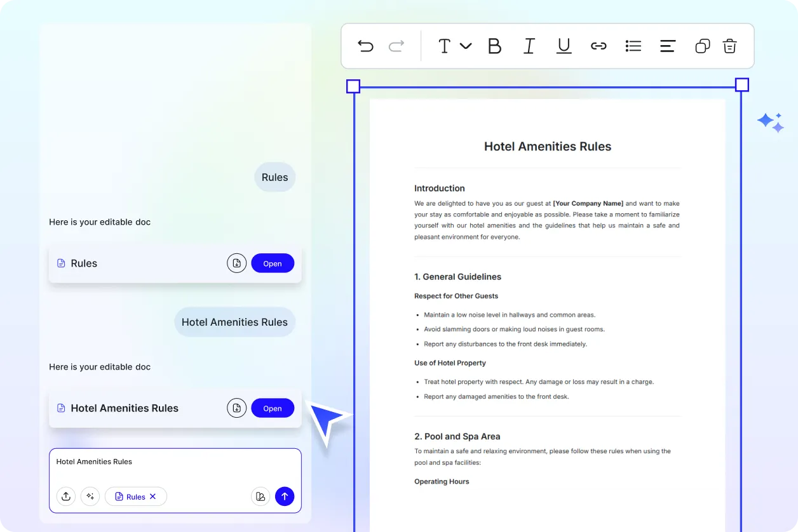Download the Rules doc
Screen dimensions: 798x532
point(237,263)
